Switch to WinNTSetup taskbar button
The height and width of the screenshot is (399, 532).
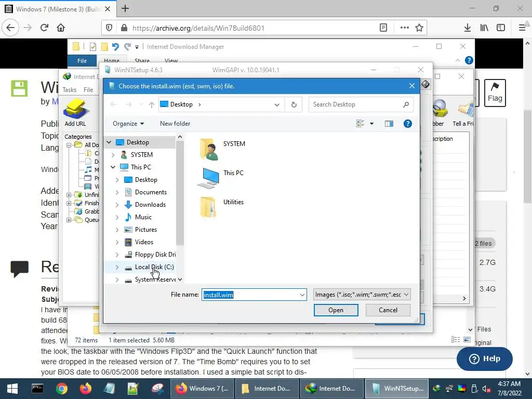pos(397,389)
